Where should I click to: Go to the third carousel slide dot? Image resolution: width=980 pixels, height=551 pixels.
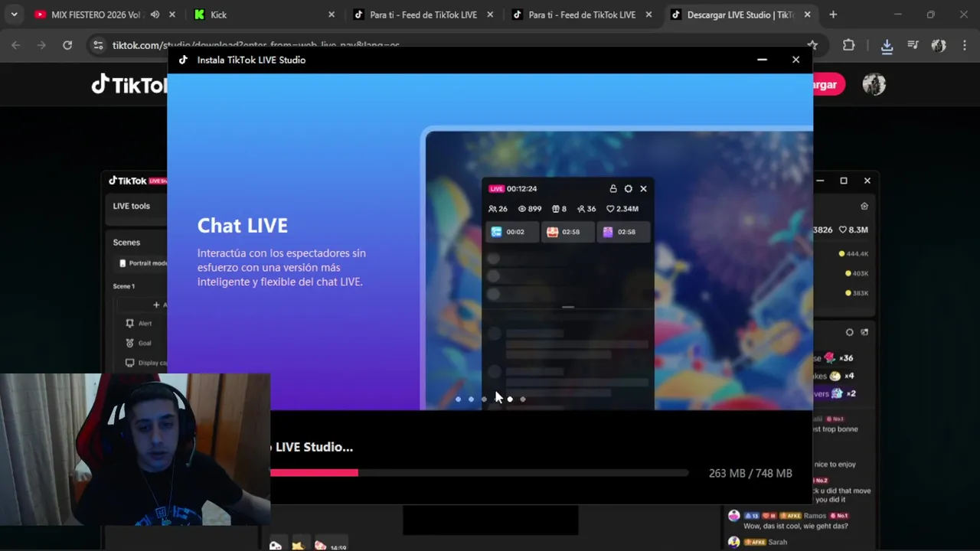[484, 399]
